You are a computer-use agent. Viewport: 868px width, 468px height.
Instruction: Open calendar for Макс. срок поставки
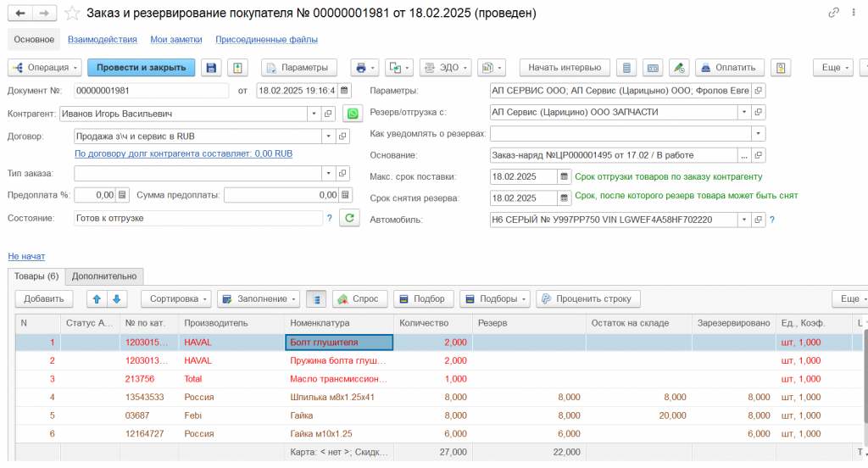tap(564, 176)
